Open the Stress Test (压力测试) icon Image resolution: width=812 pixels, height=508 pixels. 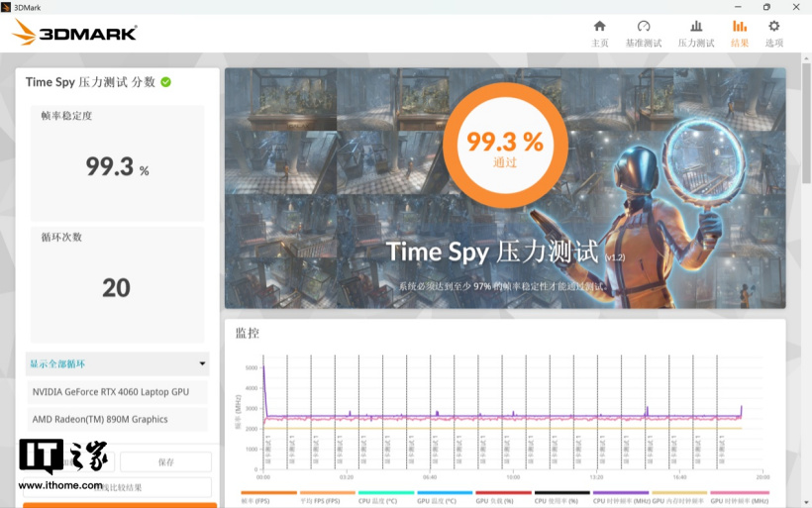coord(695,33)
